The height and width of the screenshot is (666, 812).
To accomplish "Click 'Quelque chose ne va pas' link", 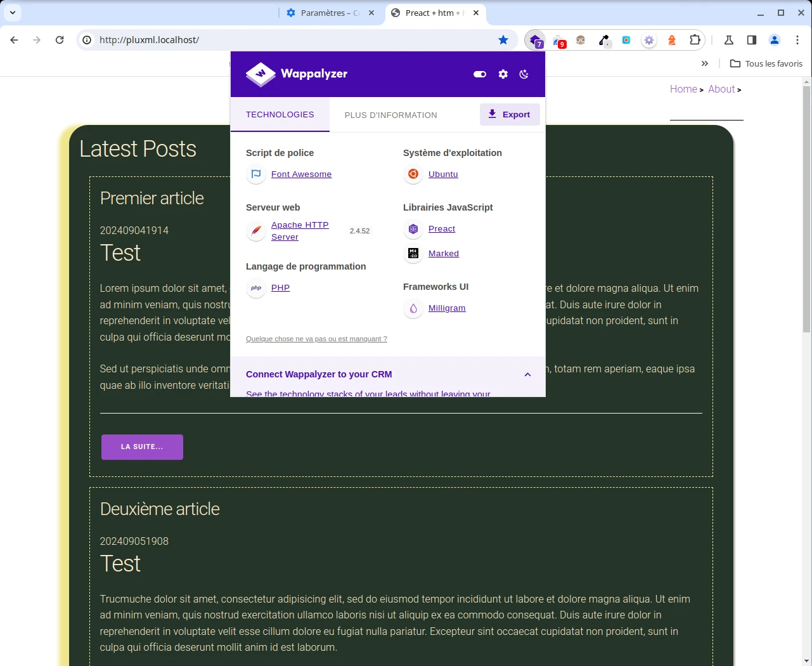I will click(316, 339).
